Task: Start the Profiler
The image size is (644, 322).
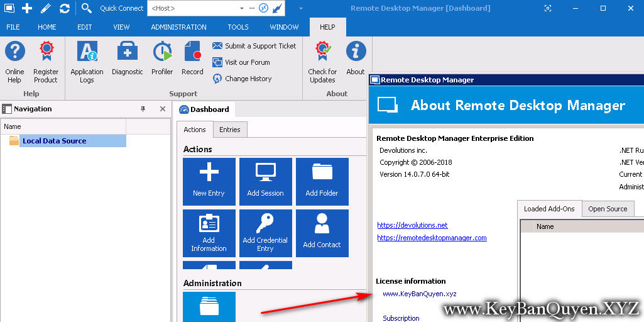Action: tap(162, 58)
